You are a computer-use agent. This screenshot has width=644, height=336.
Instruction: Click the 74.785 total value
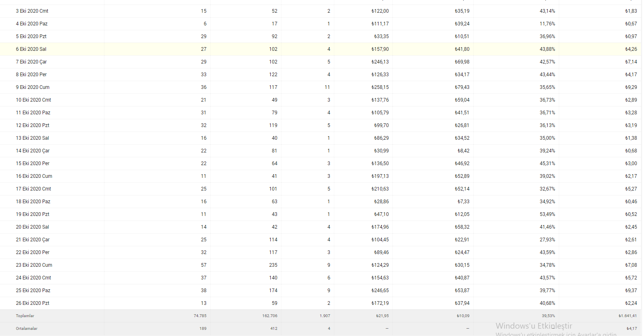(x=200, y=316)
